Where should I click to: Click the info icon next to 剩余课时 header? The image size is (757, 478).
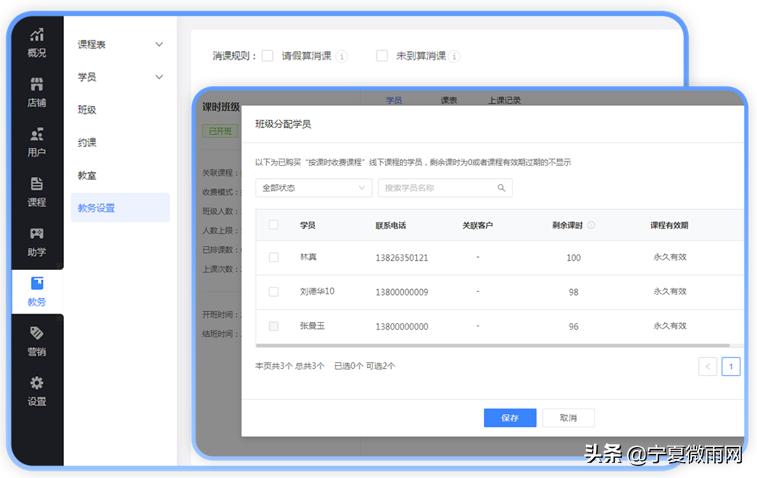pyautogui.click(x=591, y=225)
